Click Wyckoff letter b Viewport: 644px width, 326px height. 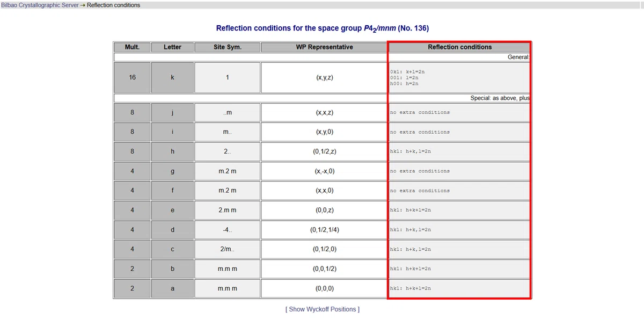click(x=172, y=269)
